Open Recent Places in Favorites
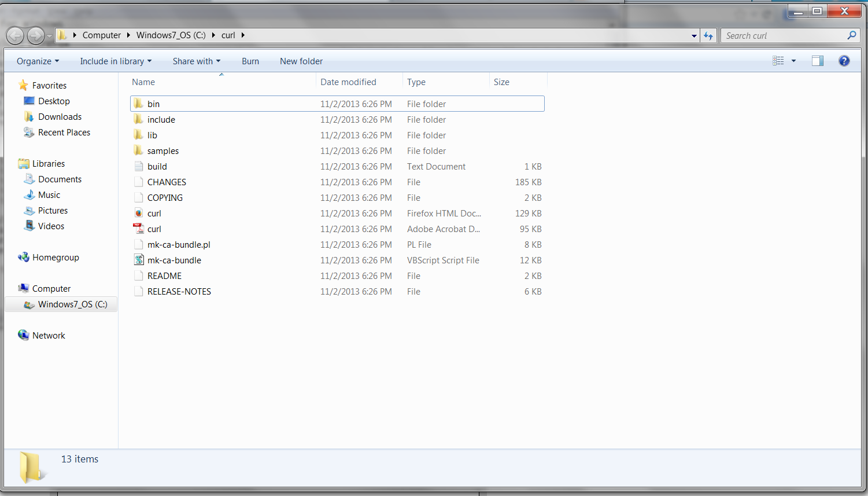Viewport: 868px width, 496px height. click(x=64, y=132)
